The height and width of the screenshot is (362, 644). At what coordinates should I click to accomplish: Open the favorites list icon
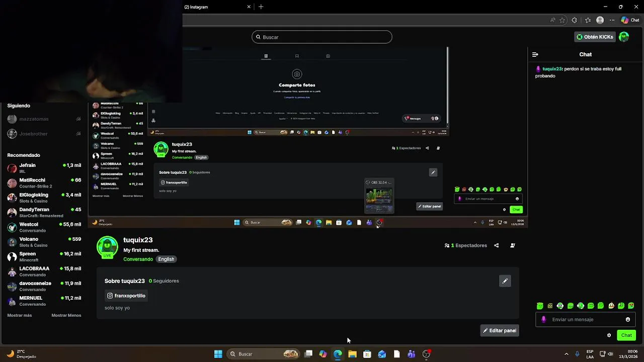(x=588, y=20)
